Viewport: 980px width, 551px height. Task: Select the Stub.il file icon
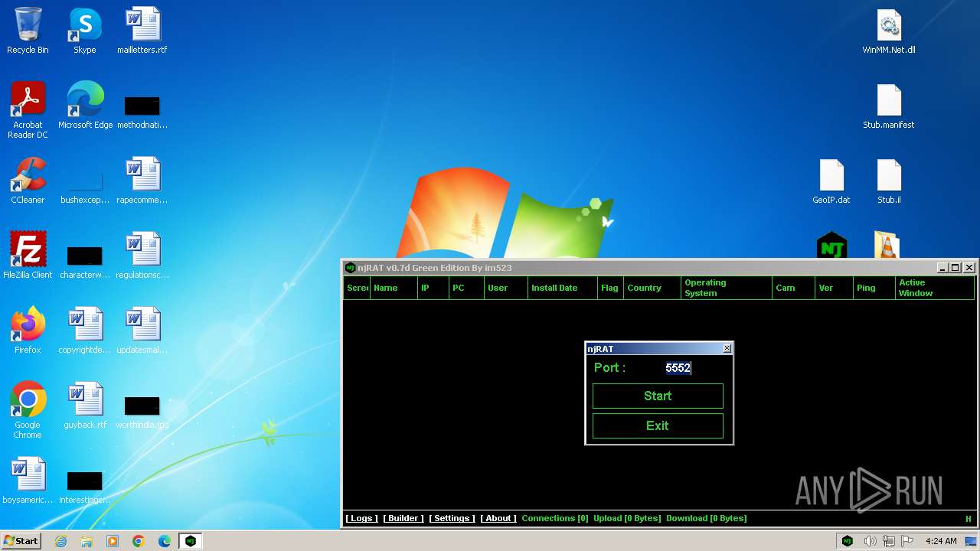889,181
